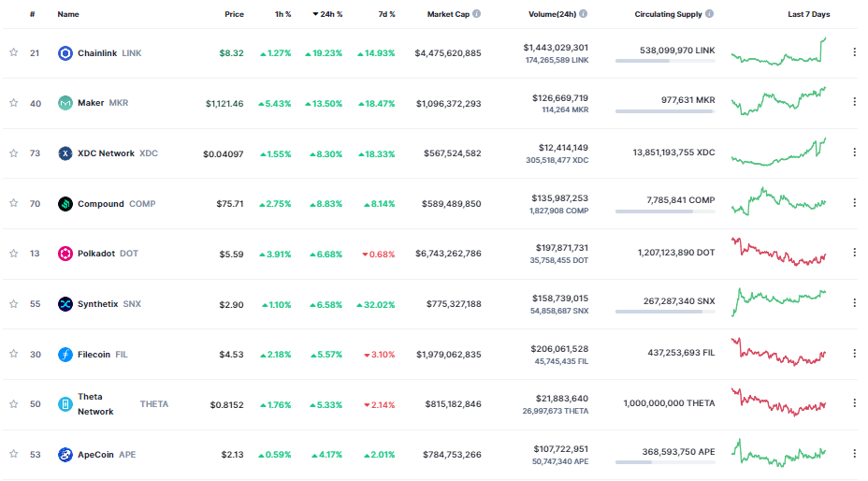868x481 pixels.
Task: Click the XDC Network coin logo
Action: pyautogui.click(x=65, y=153)
